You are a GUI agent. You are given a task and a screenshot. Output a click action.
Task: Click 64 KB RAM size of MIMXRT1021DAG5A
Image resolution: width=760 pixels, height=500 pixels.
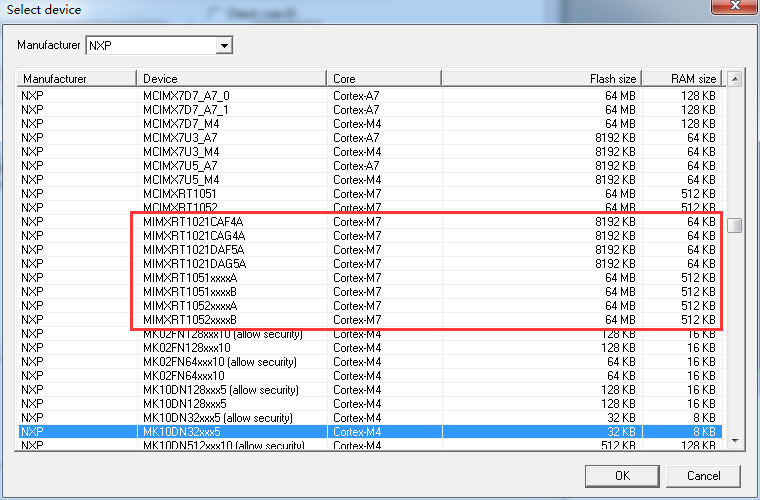[701, 264]
